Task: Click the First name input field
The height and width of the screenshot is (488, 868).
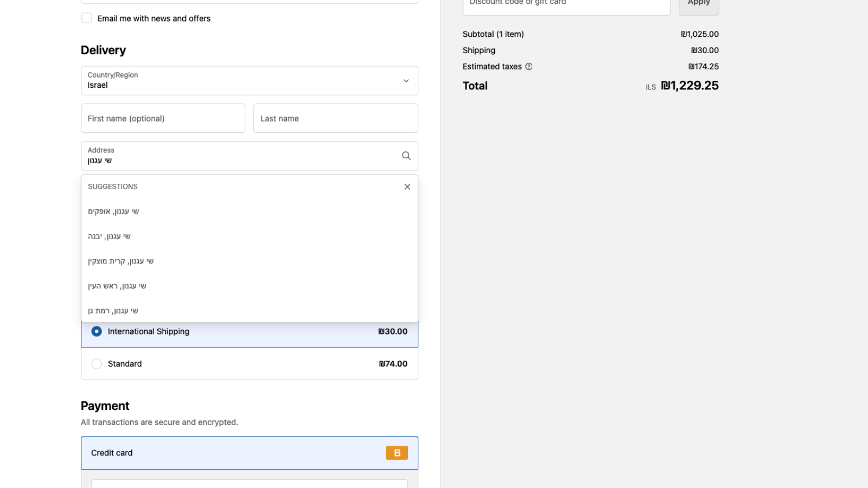Action: point(163,118)
